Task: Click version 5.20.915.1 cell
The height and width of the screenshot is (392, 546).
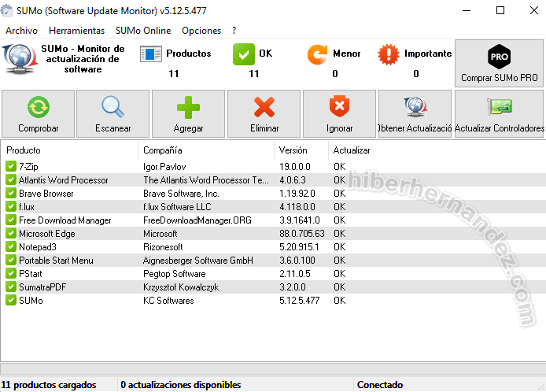Action: (299, 247)
